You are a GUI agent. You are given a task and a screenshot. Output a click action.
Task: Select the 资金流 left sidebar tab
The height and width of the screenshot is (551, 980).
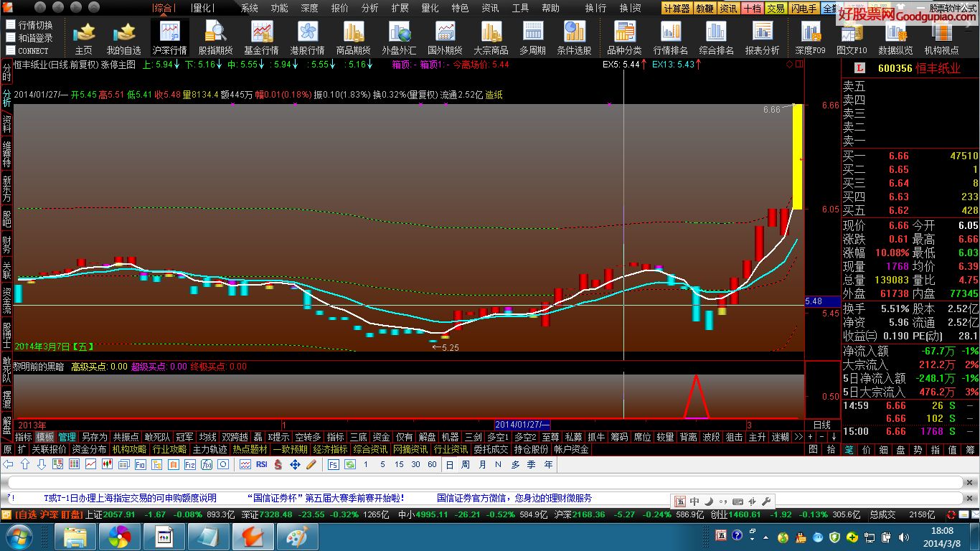[x=6, y=301]
